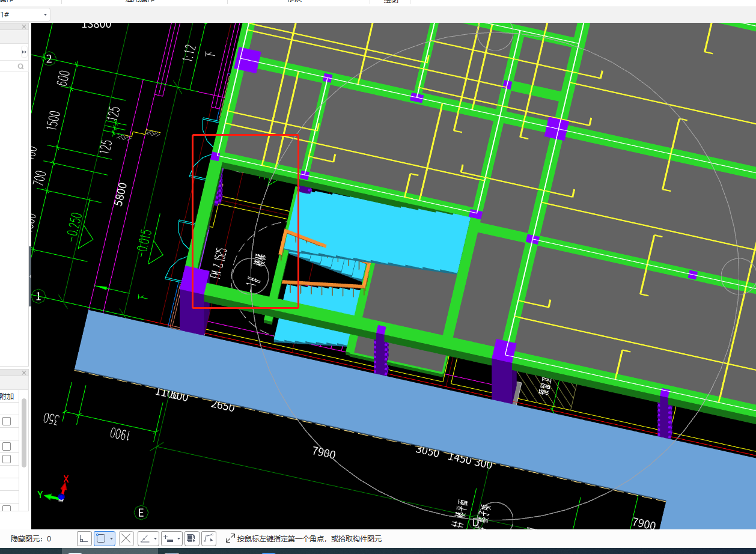The height and width of the screenshot is (554, 756).
Task: Open the 1# building dropdown
Action: pos(45,14)
